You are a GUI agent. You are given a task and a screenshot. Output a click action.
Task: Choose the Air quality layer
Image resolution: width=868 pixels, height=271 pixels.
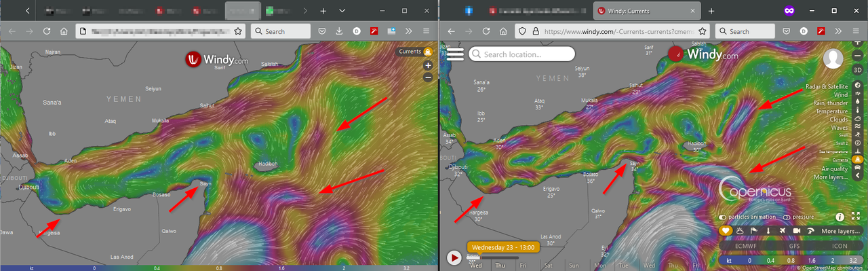pyautogui.click(x=834, y=168)
